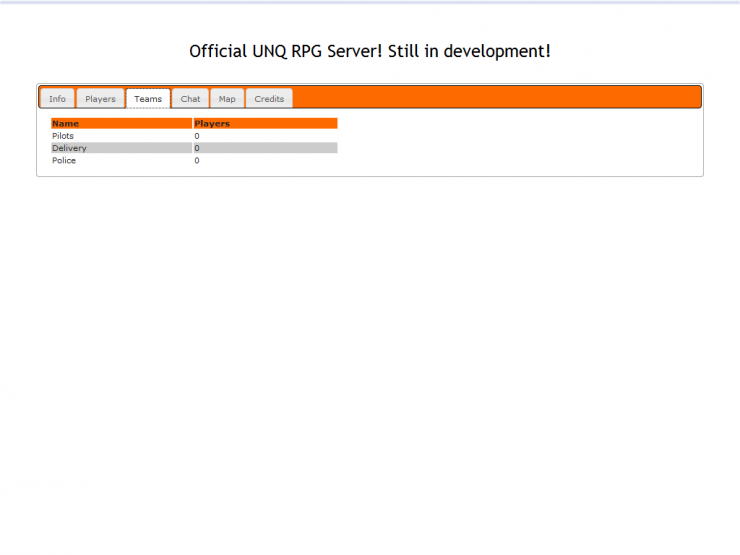Click empty orange bar right of Credits tab
740x555 pixels.
pyautogui.click(x=500, y=97)
